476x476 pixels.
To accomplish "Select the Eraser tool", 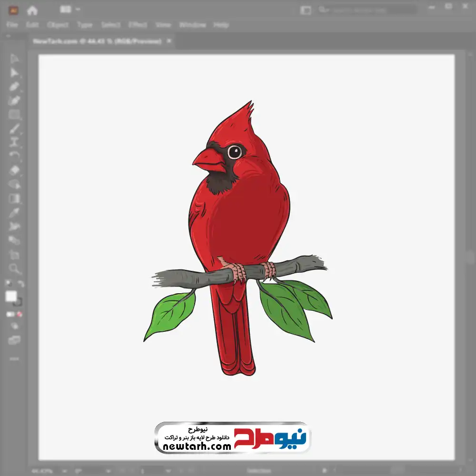I will click(14, 170).
